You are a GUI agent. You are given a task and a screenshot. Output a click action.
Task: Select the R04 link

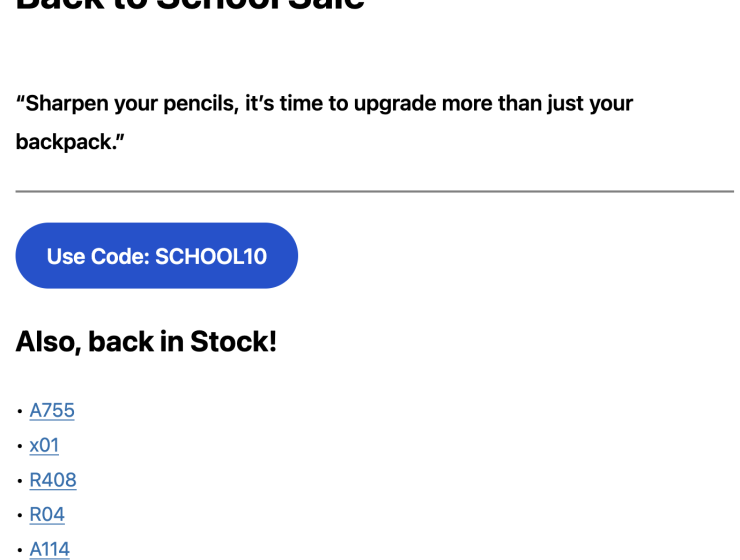(47, 514)
